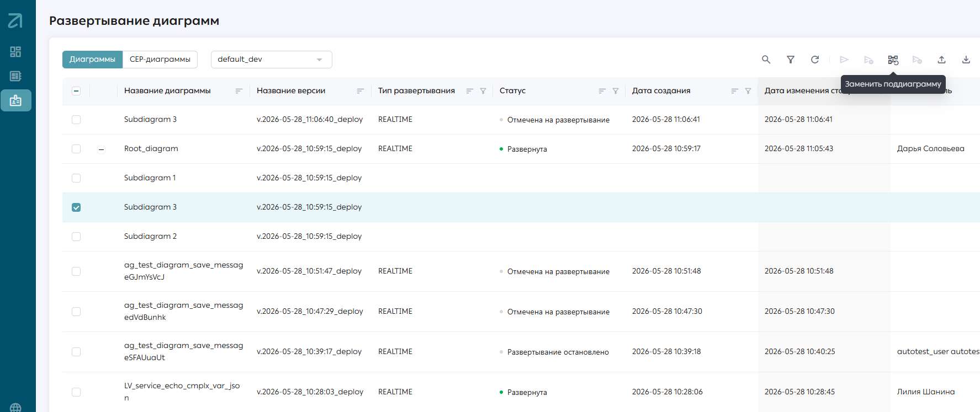Sort by Название версии column
Viewport: 980px width, 412px height.
tap(360, 91)
